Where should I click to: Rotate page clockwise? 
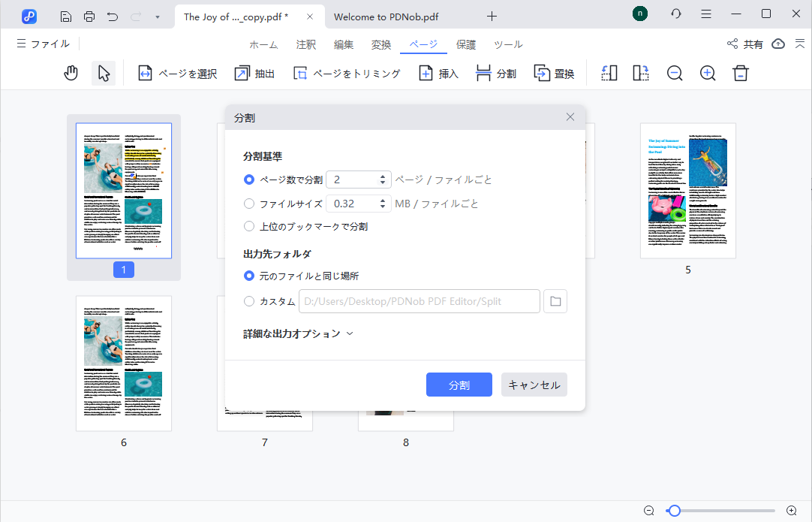(640, 73)
